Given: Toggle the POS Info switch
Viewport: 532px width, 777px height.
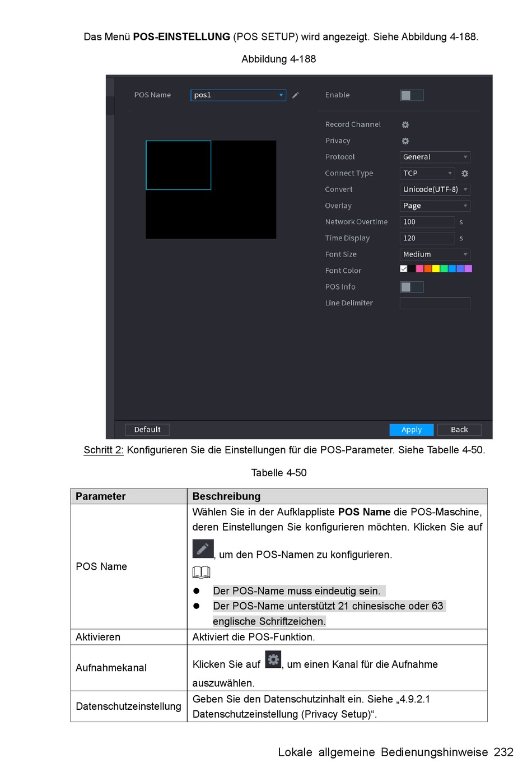Looking at the screenshot, I should [412, 287].
